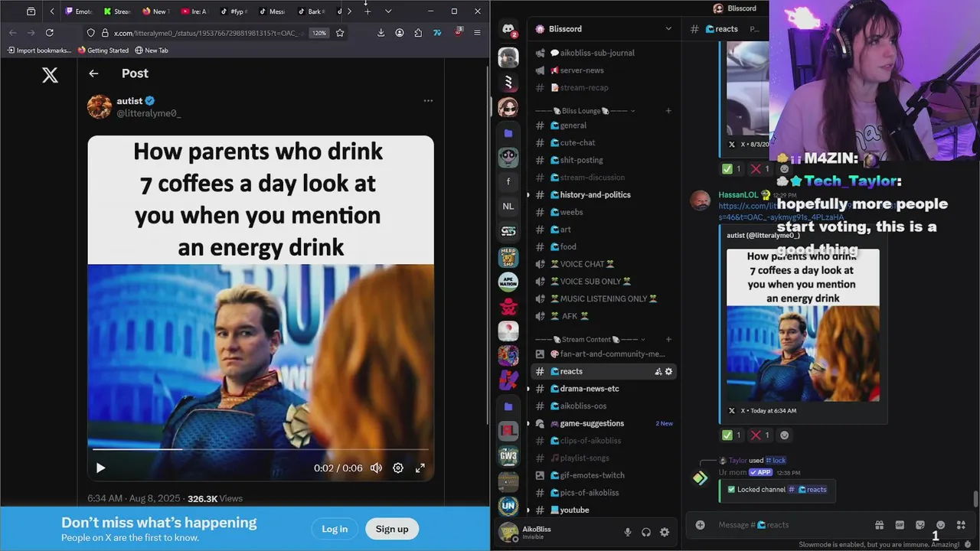
Task: Open the GW3 server icon
Action: point(508,457)
